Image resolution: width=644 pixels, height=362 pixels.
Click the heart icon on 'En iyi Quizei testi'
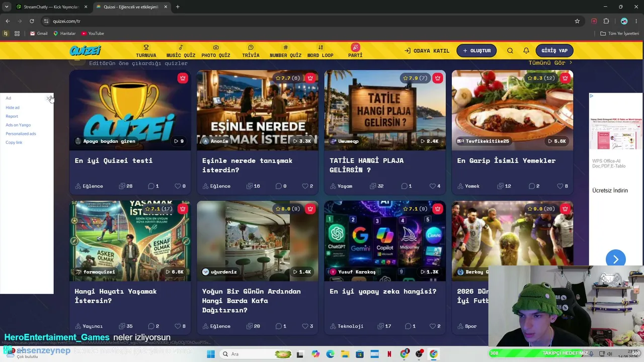[x=178, y=186]
